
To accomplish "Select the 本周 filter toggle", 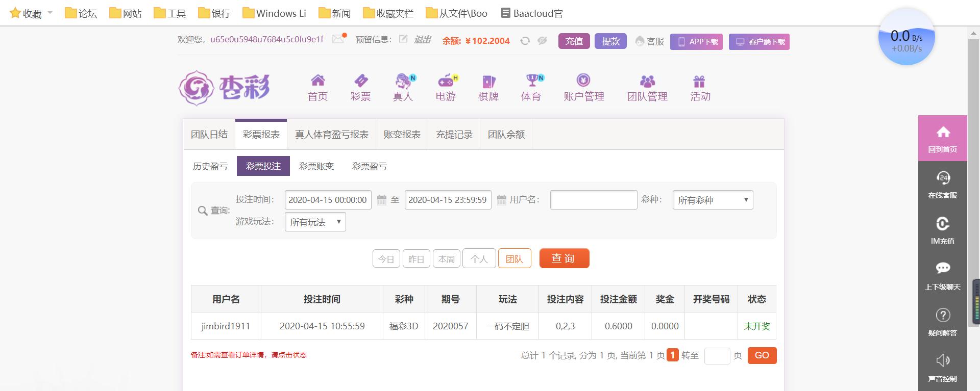I will (x=447, y=259).
